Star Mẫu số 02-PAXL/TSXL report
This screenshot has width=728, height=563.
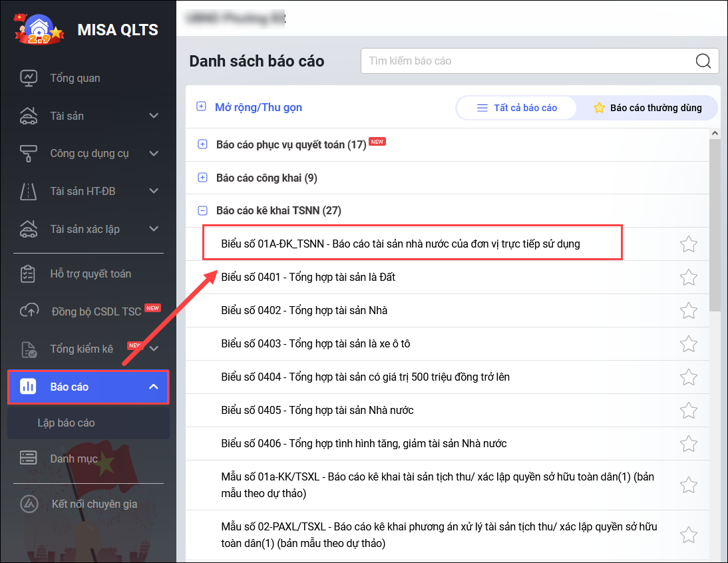click(689, 534)
